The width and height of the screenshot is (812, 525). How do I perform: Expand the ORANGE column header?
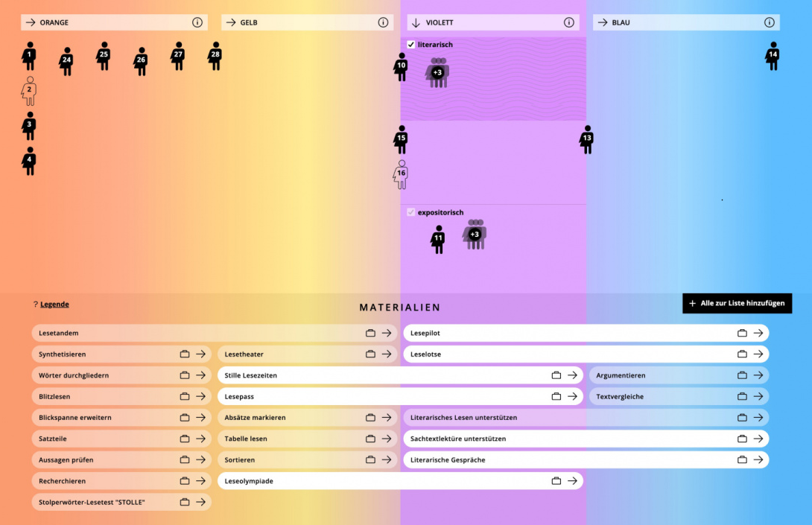(x=31, y=22)
